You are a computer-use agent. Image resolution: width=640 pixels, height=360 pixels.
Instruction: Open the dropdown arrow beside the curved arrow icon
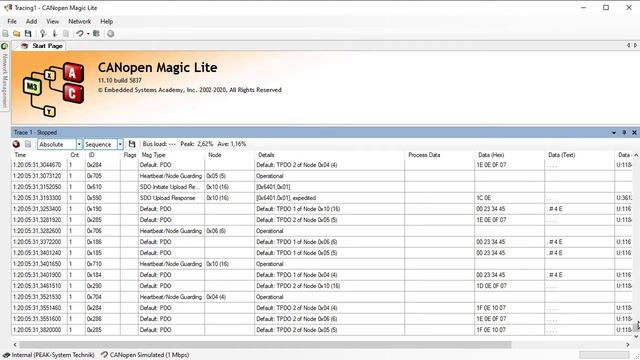click(x=88, y=34)
